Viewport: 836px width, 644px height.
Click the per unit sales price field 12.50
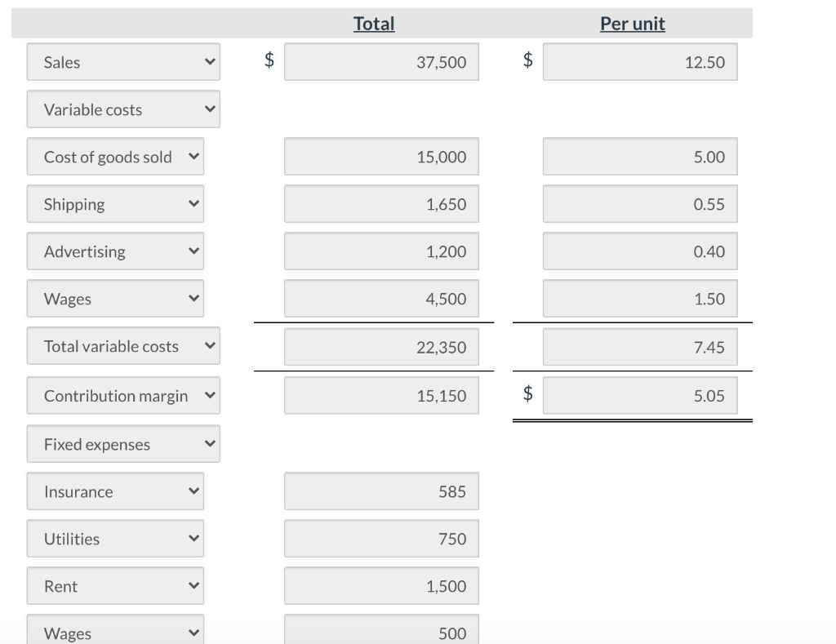pyautogui.click(x=639, y=61)
